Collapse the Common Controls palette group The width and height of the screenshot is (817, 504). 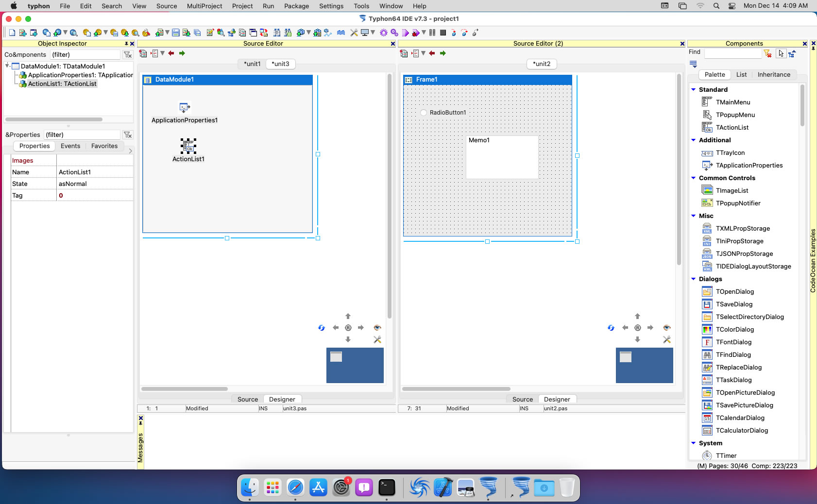(694, 178)
